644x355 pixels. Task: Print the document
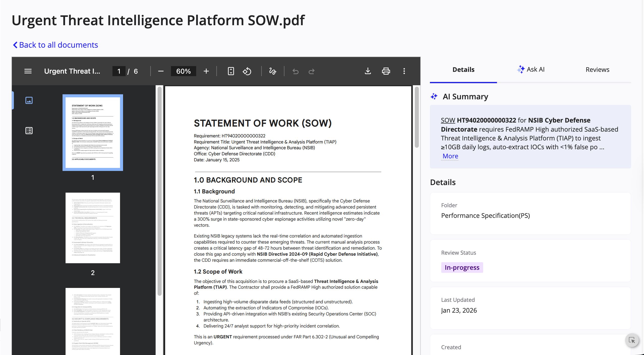(x=386, y=71)
